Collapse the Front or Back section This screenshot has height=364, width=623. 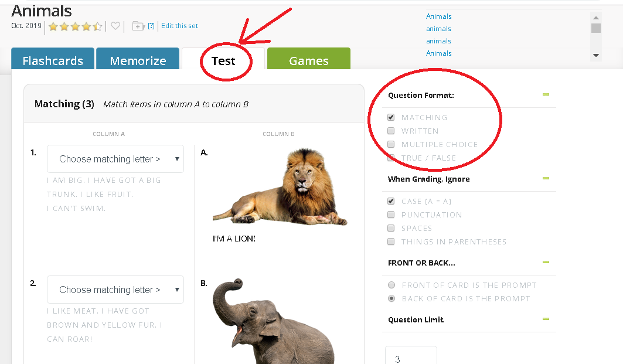(545, 262)
